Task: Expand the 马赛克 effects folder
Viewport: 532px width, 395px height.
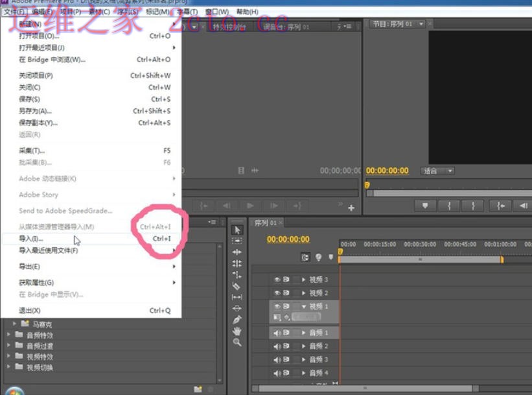Action: click(x=14, y=324)
